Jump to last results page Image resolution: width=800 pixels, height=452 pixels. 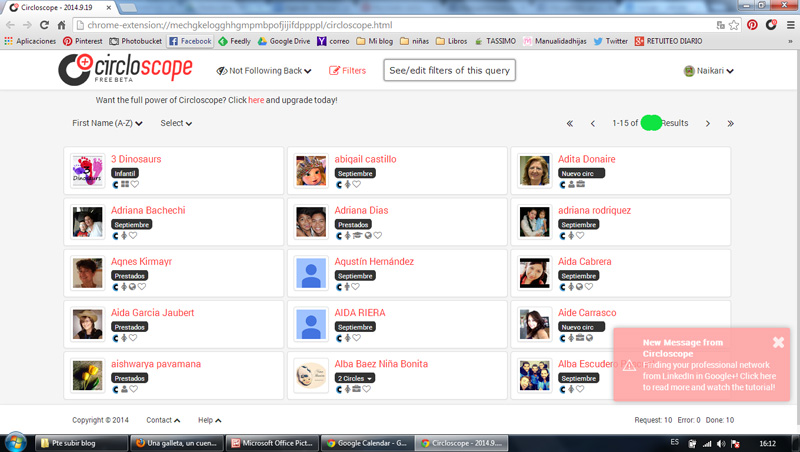tap(730, 123)
